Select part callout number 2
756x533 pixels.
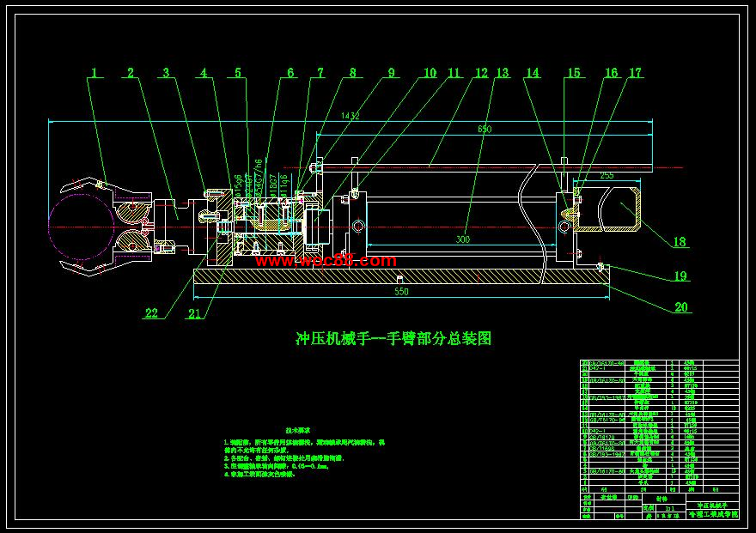[131, 73]
